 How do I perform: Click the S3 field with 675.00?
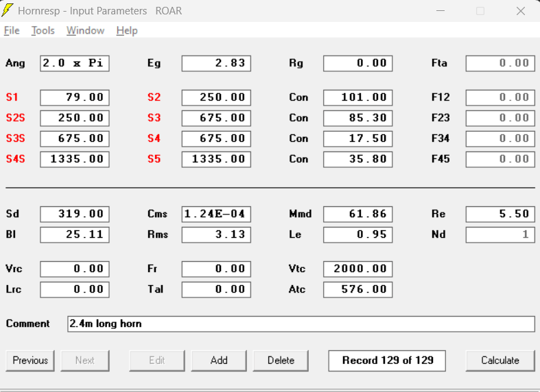[216, 119]
